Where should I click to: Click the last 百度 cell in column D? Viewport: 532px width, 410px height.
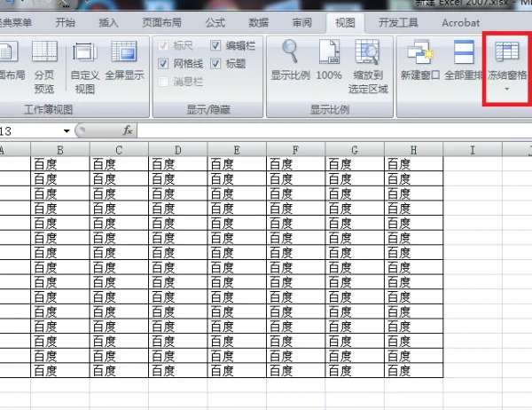(178, 370)
